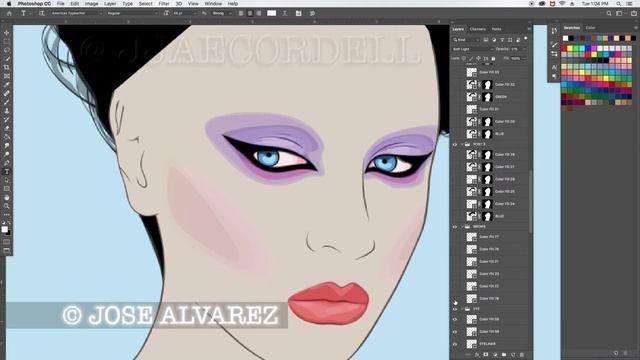Open Photoshop search icon at top right
This screenshot has height=360, width=640.
(x=609, y=13)
